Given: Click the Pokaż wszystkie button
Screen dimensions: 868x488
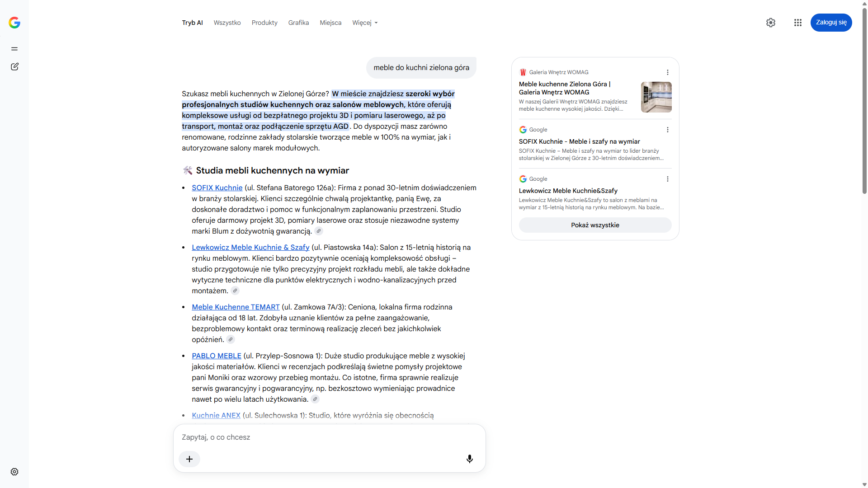Looking at the screenshot, I should (595, 225).
